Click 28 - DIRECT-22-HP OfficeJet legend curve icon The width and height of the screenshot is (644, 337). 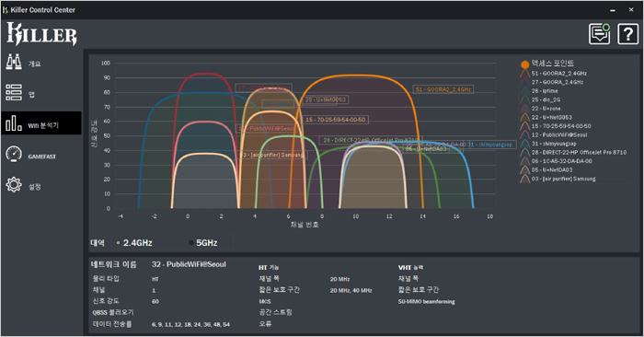click(x=524, y=153)
